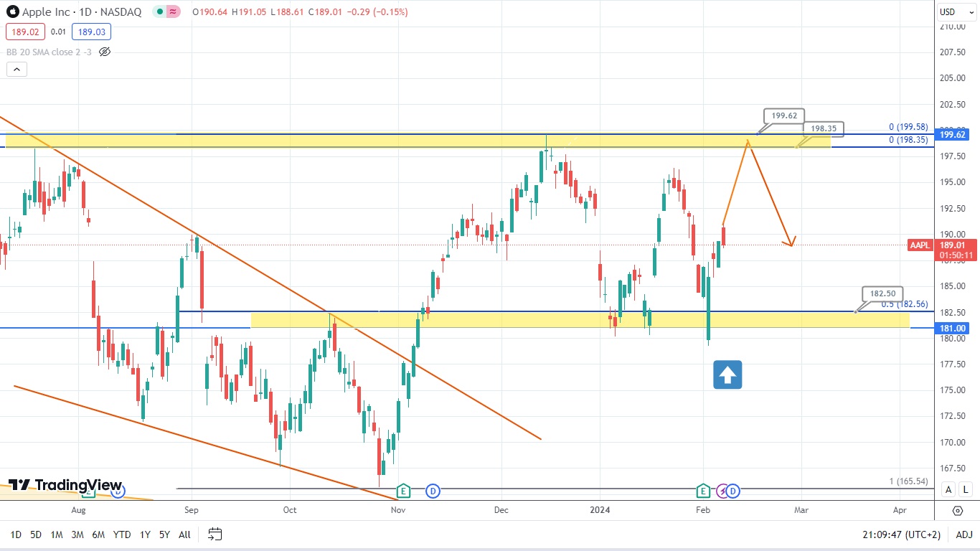Click the 189.02 sell price button
Screen dimensions: 980x551
pos(25,32)
